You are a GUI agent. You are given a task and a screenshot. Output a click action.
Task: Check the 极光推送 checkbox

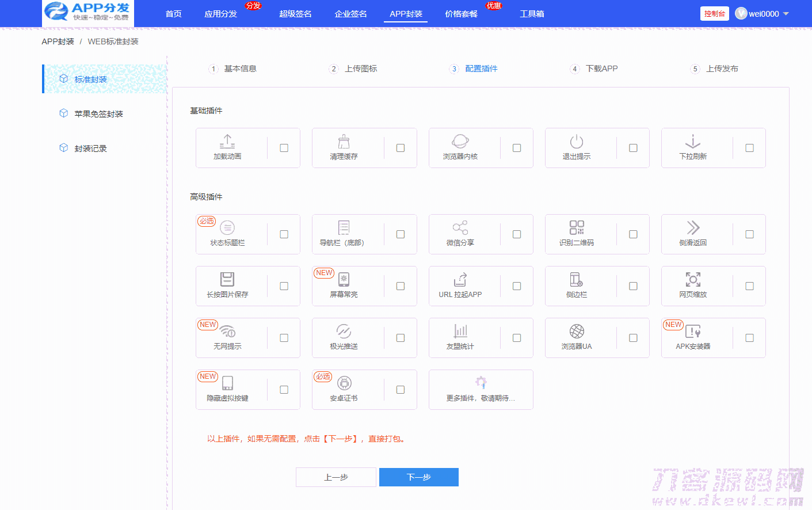coord(401,338)
